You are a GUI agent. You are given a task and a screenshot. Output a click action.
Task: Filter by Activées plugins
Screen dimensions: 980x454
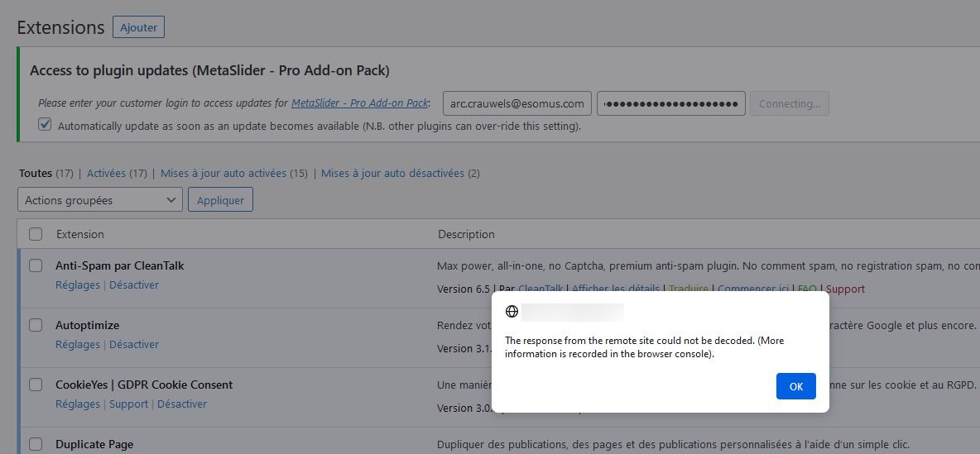tap(106, 174)
